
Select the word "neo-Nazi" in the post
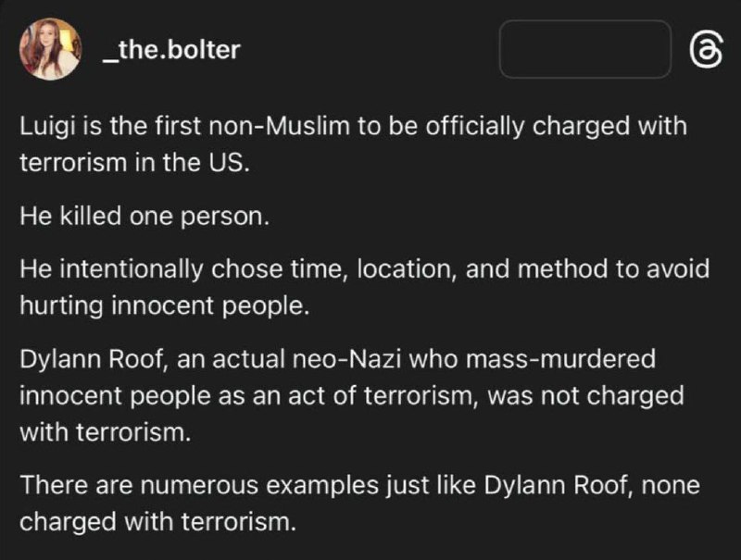pyautogui.click(x=346, y=359)
